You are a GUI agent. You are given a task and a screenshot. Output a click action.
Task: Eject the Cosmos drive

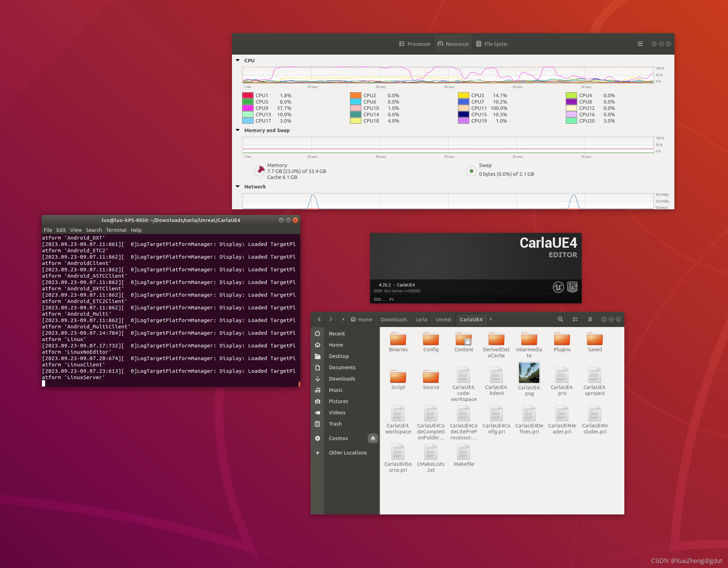coord(373,438)
